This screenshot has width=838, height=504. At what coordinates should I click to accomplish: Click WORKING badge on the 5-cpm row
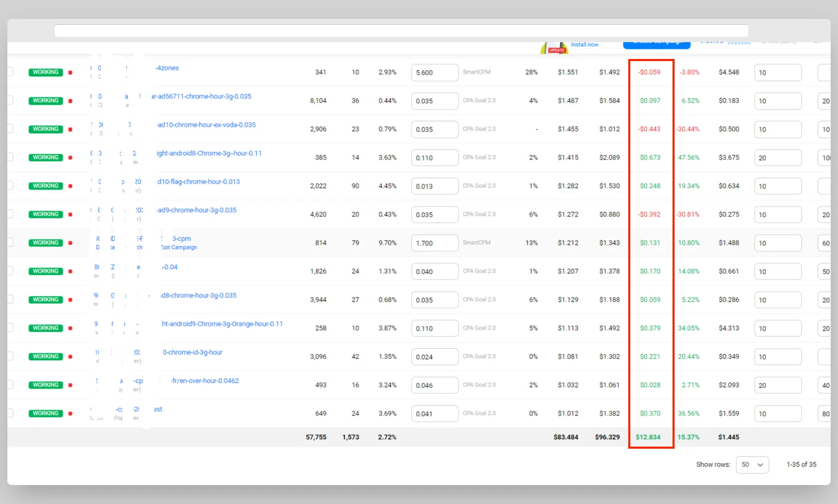coord(46,243)
